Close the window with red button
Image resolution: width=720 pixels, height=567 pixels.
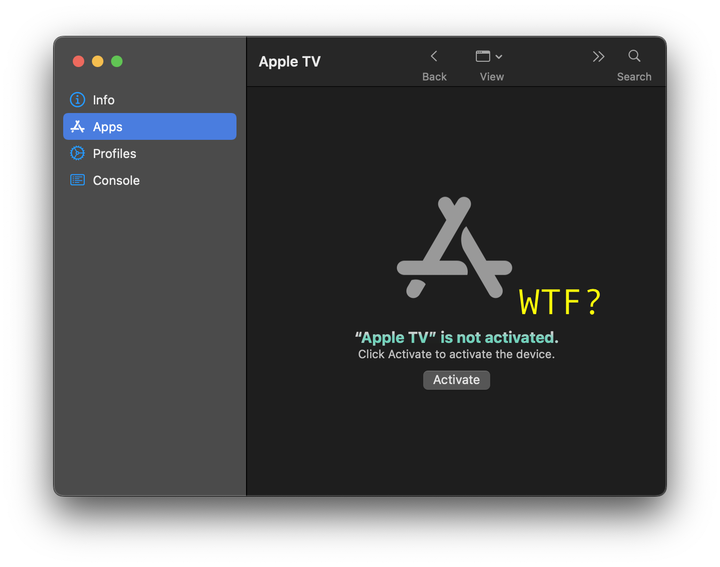(x=79, y=61)
